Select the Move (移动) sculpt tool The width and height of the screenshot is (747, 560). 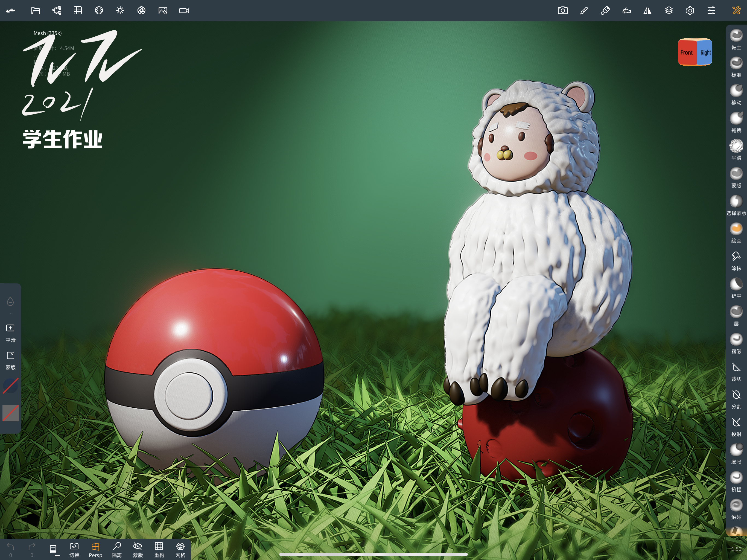coord(736,91)
